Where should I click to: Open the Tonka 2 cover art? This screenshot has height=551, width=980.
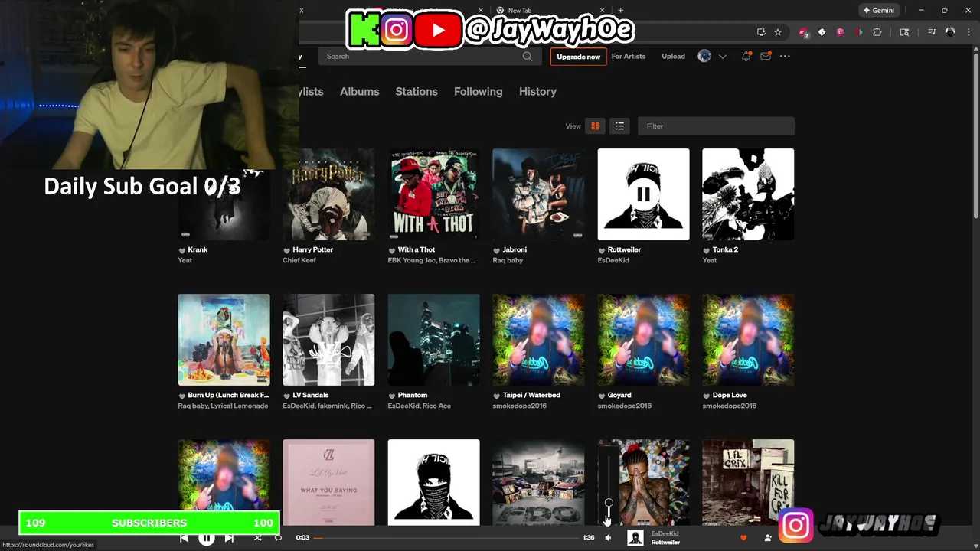pos(748,194)
